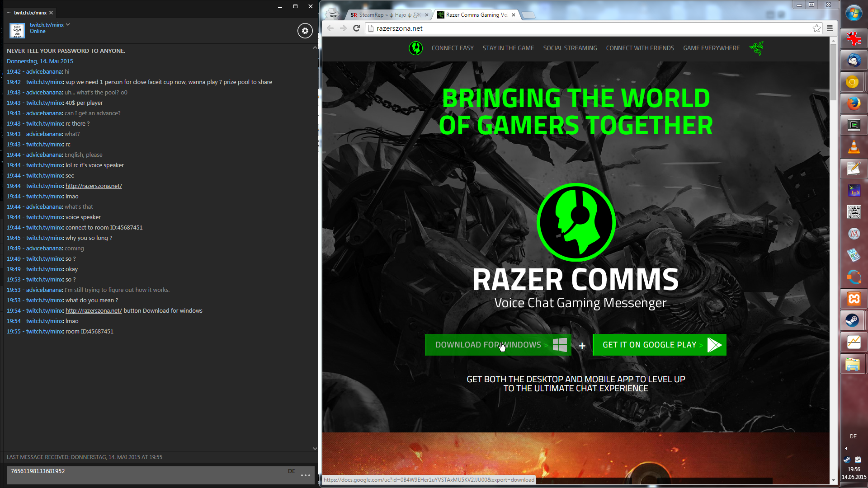Click the browser reload button
Viewport: 868px width, 488px height.
pyautogui.click(x=356, y=28)
